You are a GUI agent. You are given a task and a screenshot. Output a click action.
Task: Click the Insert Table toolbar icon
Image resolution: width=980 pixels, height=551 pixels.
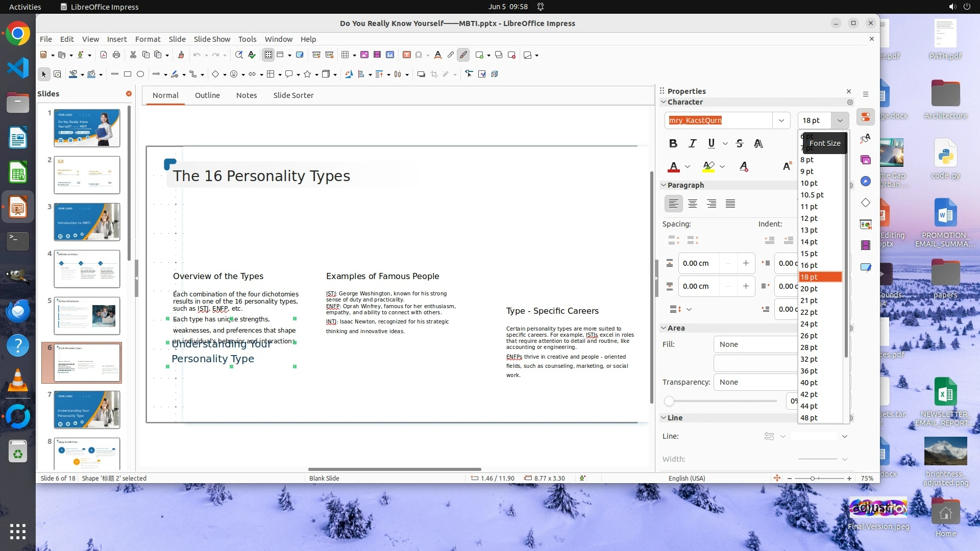[x=345, y=55]
